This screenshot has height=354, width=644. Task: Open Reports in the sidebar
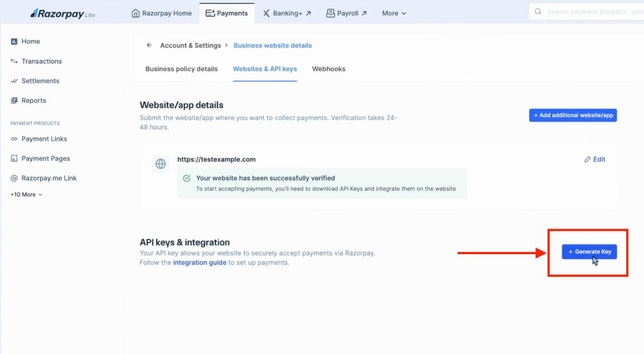pos(28,100)
